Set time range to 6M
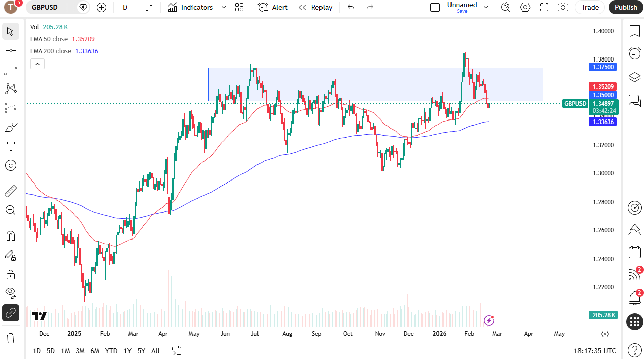644x359 pixels. (x=95, y=351)
